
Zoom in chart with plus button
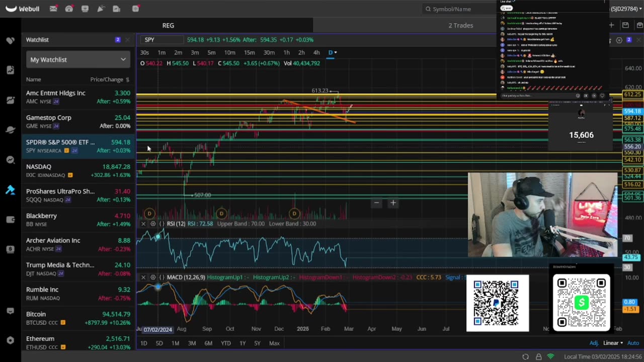pos(393,203)
